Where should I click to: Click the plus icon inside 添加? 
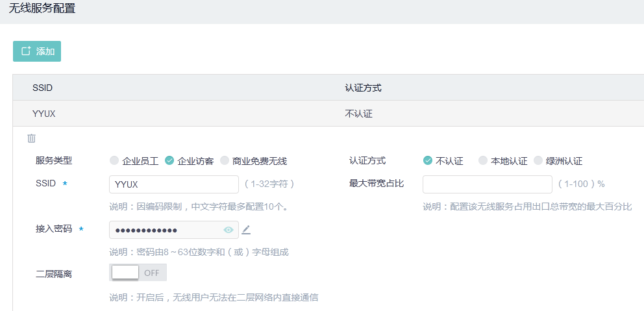[26, 51]
